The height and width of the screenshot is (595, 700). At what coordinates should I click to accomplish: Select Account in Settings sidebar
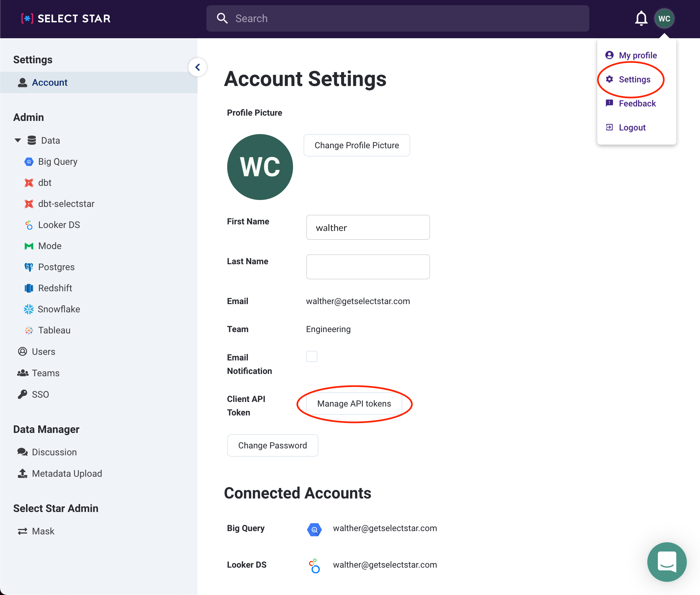pos(99,82)
